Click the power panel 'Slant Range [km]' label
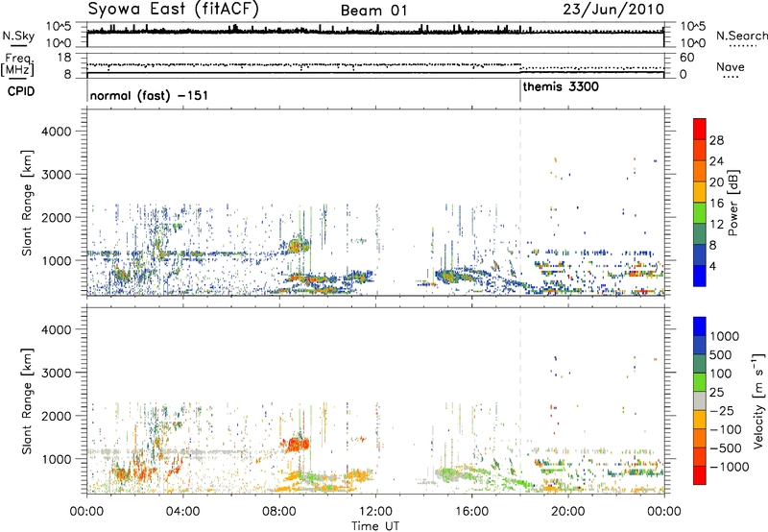Image resolution: width=768 pixels, height=532 pixels. tap(27, 203)
